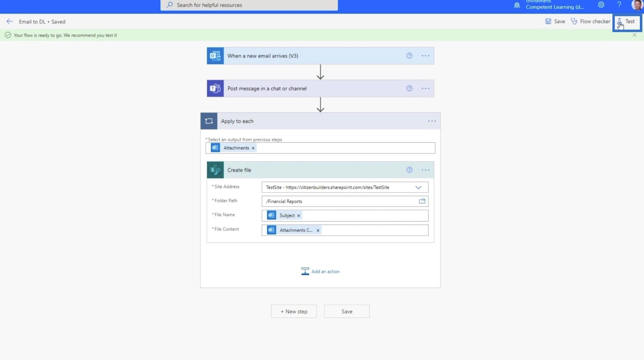Screen dimensions: 644x360
Task: Click the + New step button
Action: [294, 311]
